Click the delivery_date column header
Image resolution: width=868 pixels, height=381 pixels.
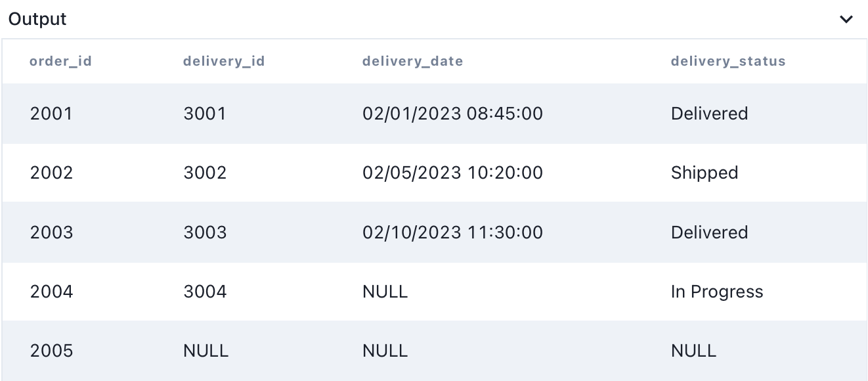(412, 61)
